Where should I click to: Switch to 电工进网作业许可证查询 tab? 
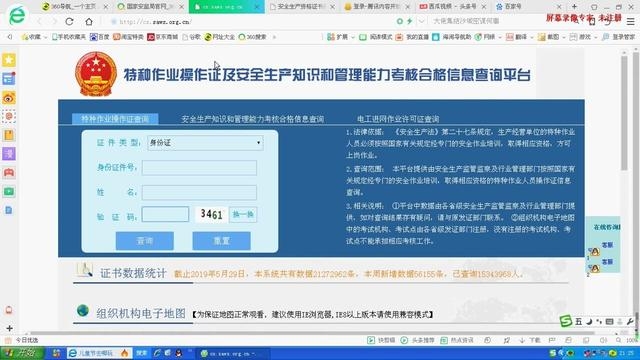[398, 119]
